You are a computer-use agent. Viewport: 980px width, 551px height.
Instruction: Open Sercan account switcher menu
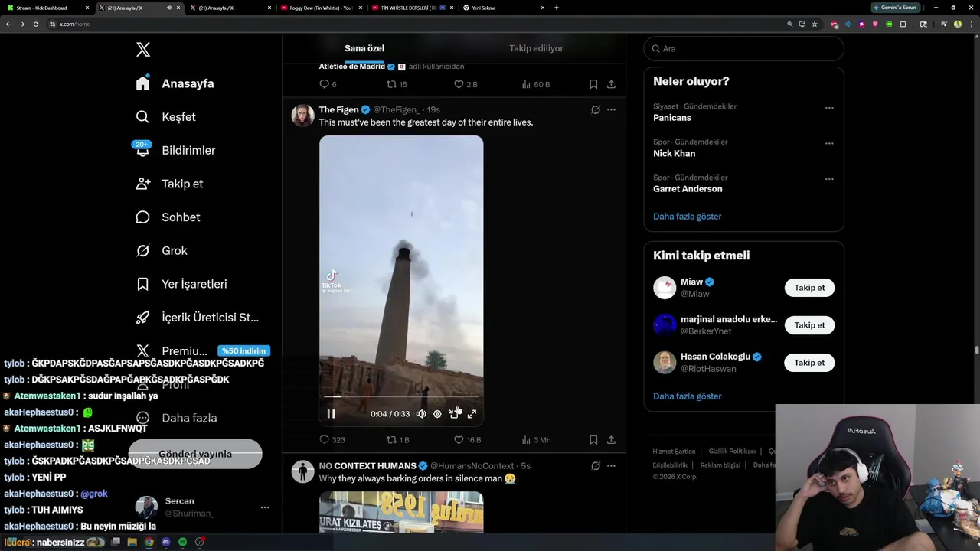(x=264, y=507)
